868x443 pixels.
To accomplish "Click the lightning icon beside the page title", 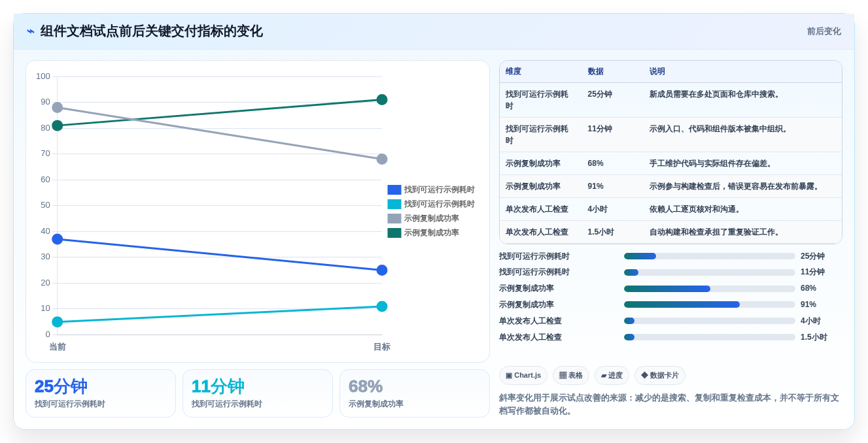I will (31, 31).
